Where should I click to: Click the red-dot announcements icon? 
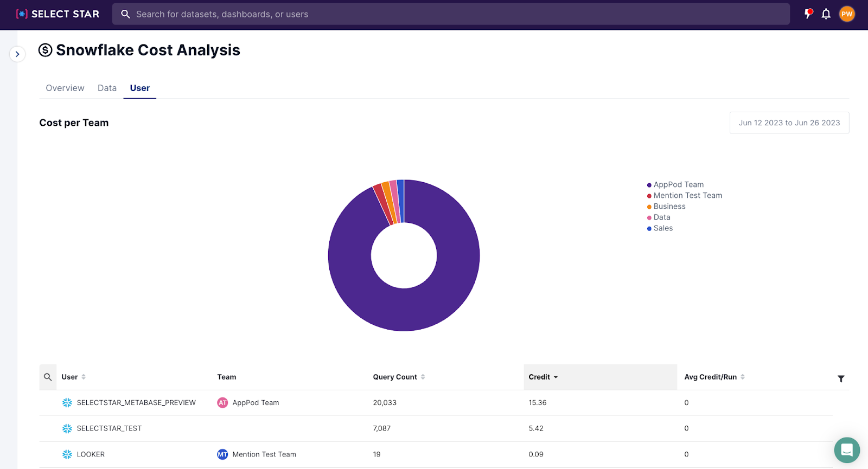tap(808, 14)
